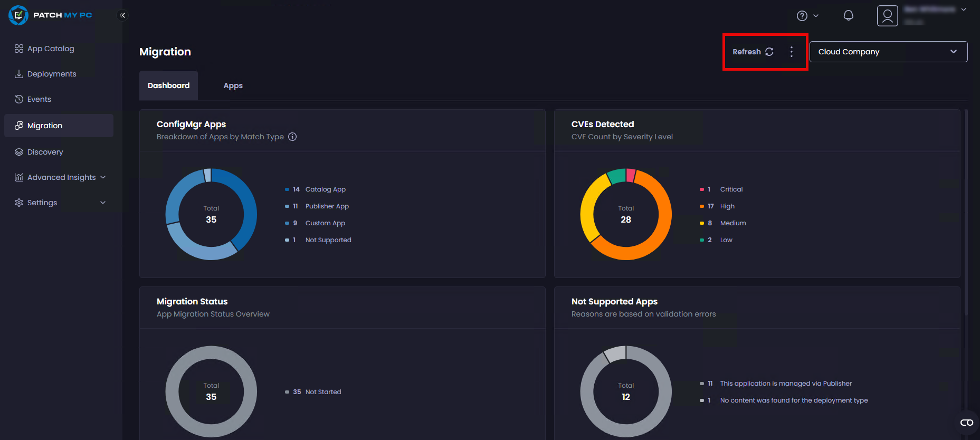
Task: Click the CVEs Detected donut chart
Action: point(626,214)
